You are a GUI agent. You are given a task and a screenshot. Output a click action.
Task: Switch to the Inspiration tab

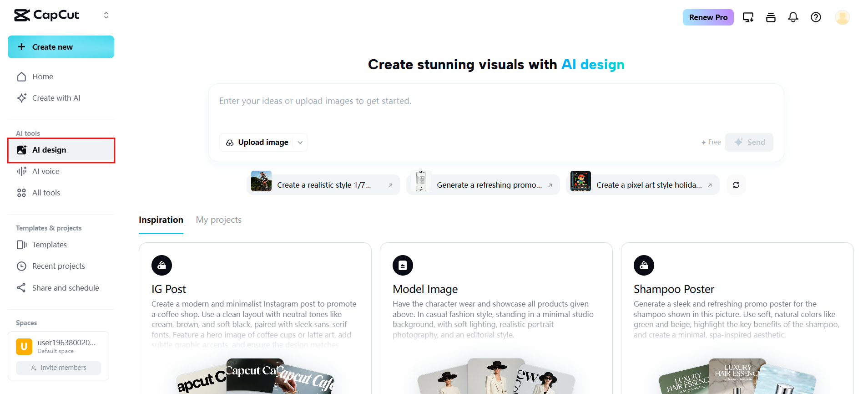(161, 220)
